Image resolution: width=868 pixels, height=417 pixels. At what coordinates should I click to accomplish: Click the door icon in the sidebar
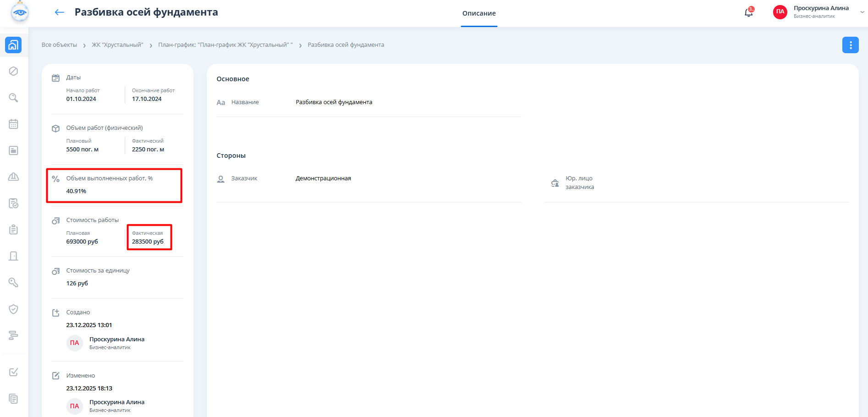click(14, 256)
